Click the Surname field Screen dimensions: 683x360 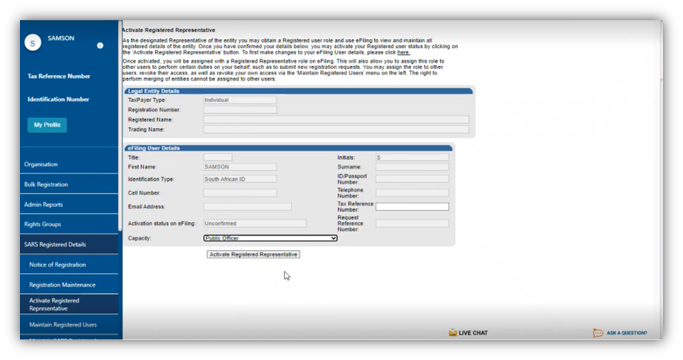pos(412,167)
